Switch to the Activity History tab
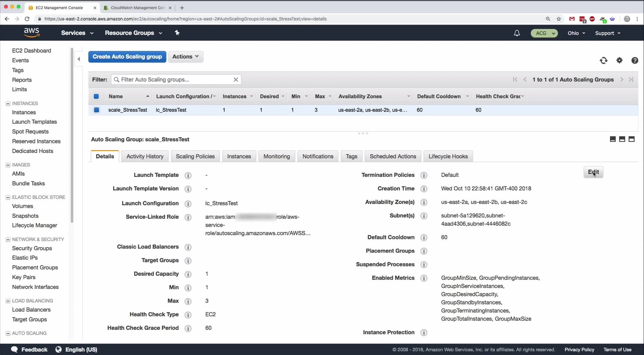Screen dimensions: 644x355 (x=145, y=156)
